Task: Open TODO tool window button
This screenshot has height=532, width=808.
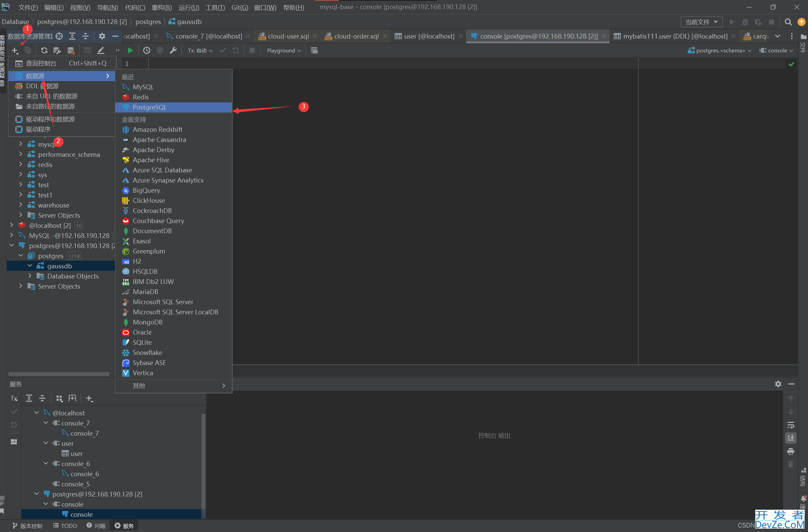Action: pyautogui.click(x=65, y=526)
